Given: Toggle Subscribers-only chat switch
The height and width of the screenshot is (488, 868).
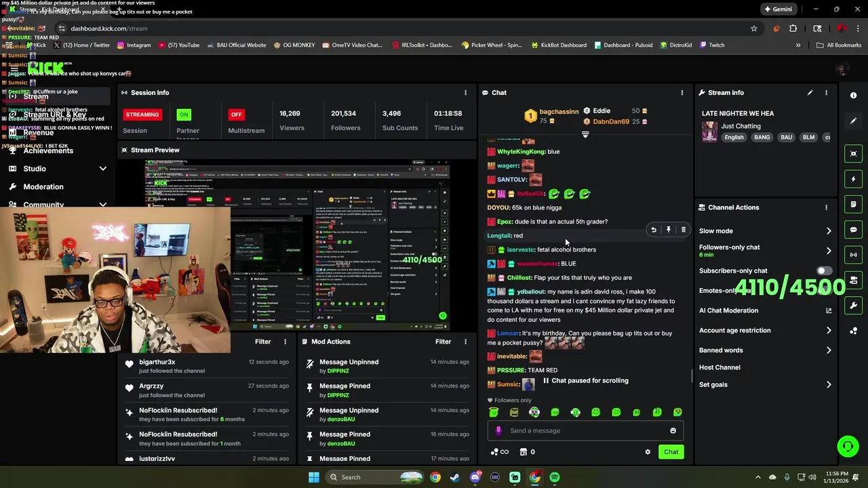Looking at the screenshot, I should (x=824, y=270).
